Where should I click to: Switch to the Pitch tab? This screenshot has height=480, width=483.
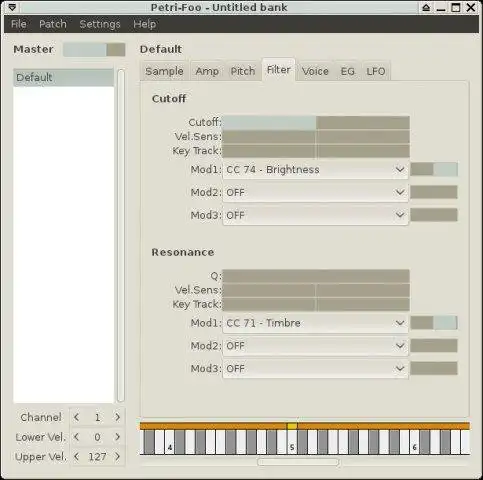243,71
